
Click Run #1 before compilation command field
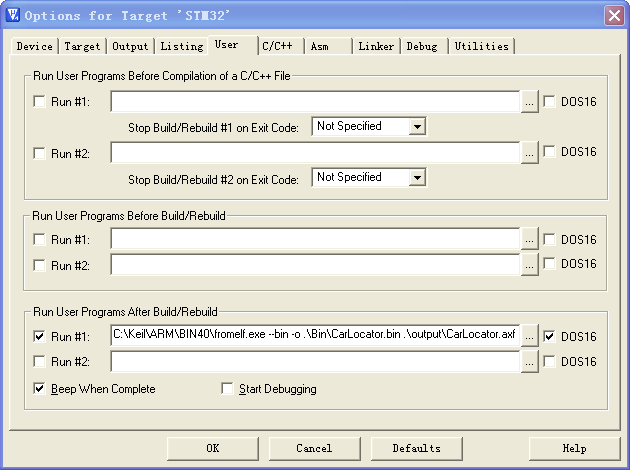[x=315, y=101]
